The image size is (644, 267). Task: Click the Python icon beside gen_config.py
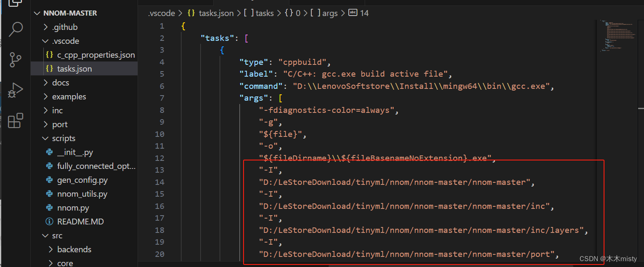[x=49, y=180]
